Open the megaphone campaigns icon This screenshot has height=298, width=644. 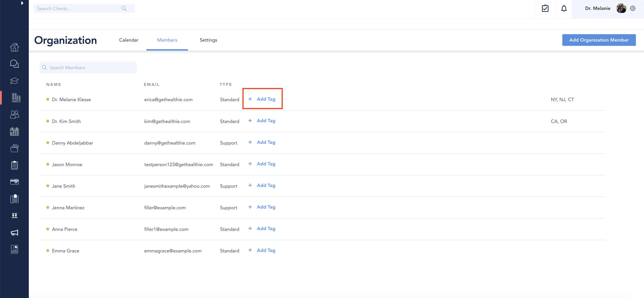[x=14, y=233]
